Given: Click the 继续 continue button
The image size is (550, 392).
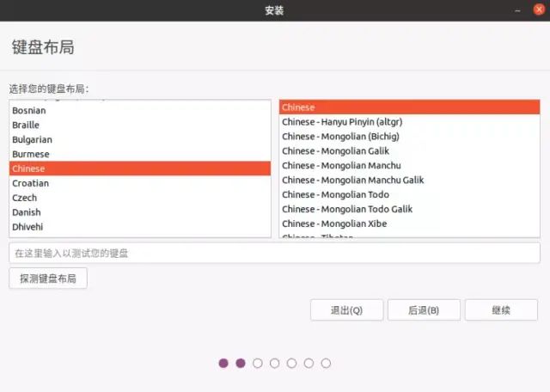Looking at the screenshot, I should [501, 310].
